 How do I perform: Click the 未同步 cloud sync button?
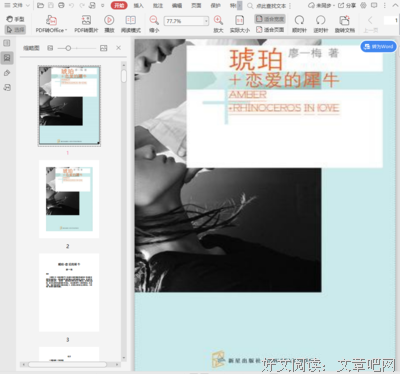click(x=321, y=5)
